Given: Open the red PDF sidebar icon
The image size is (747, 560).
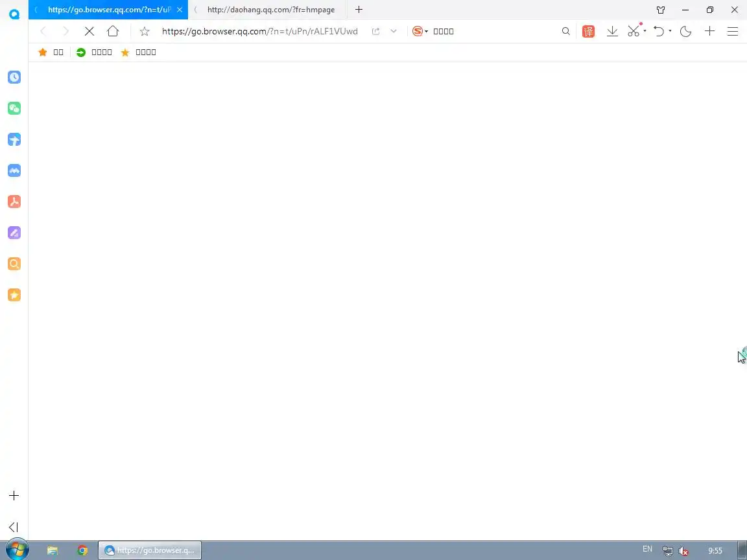Looking at the screenshot, I should point(14,202).
